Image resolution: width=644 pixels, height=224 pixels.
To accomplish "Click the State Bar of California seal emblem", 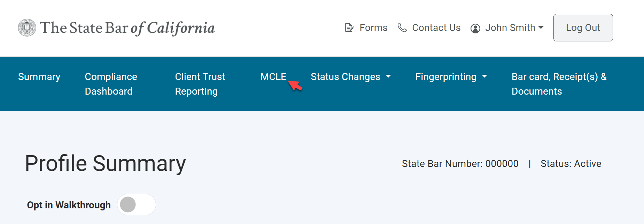I will click(27, 27).
